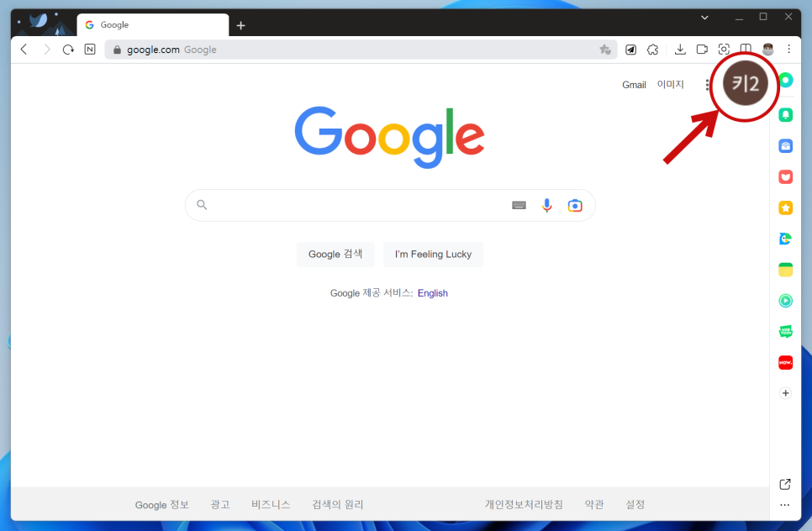
Task: Open 개인정보처리방침 footer link
Action: pyautogui.click(x=524, y=504)
